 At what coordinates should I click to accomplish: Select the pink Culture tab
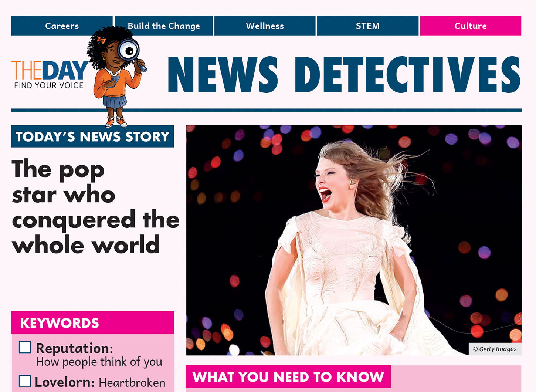click(x=470, y=26)
